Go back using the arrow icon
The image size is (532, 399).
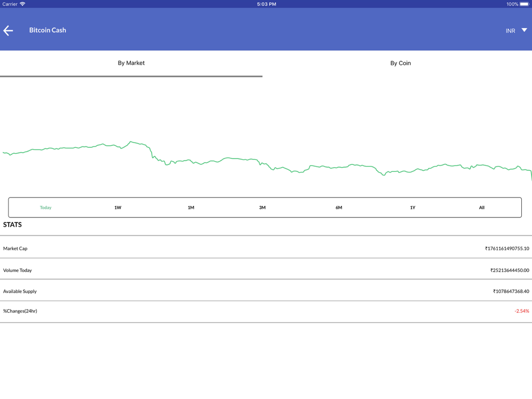(8, 30)
